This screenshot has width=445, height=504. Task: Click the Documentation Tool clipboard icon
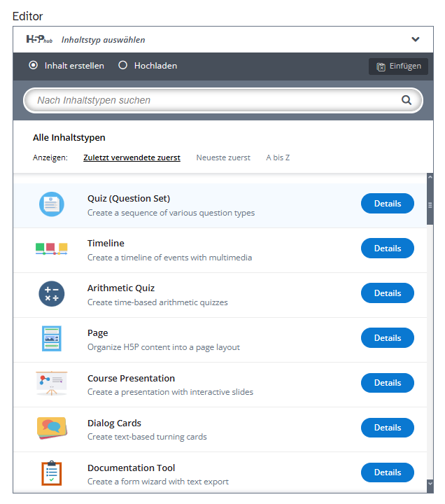point(51,473)
